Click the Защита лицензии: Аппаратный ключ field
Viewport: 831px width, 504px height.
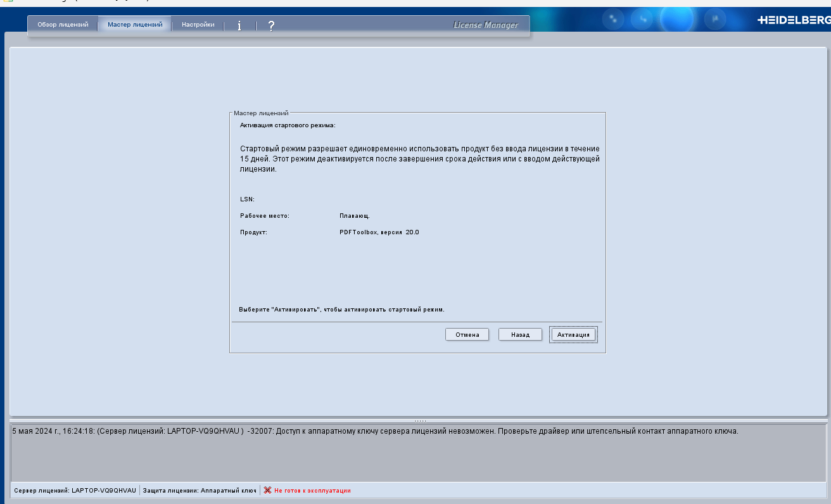pos(200,491)
